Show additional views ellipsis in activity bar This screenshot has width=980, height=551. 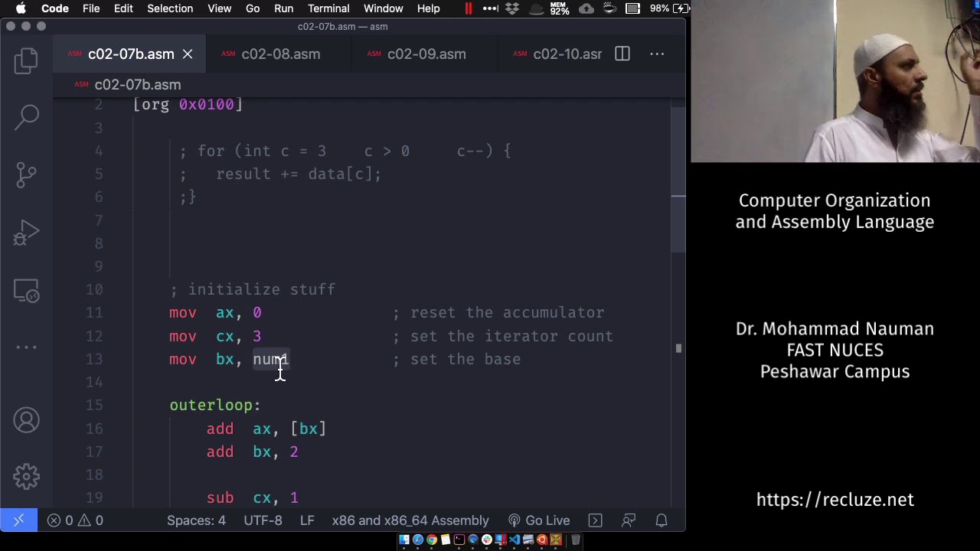26,347
